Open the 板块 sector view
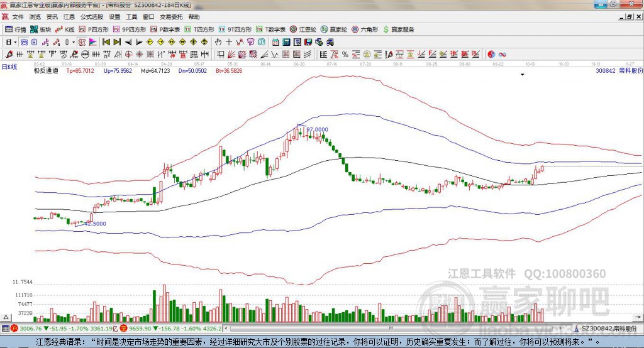This screenshot has height=348, width=644. pyautogui.click(x=40, y=30)
